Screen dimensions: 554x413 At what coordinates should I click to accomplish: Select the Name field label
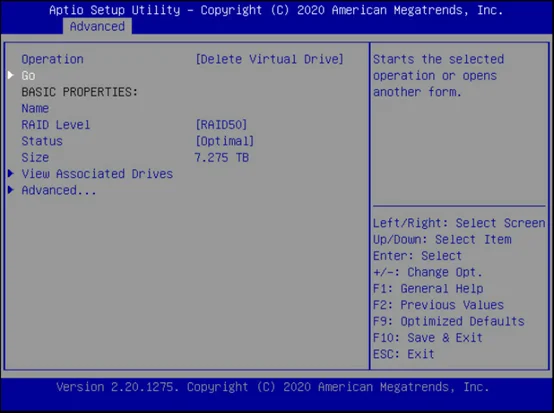coord(35,108)
